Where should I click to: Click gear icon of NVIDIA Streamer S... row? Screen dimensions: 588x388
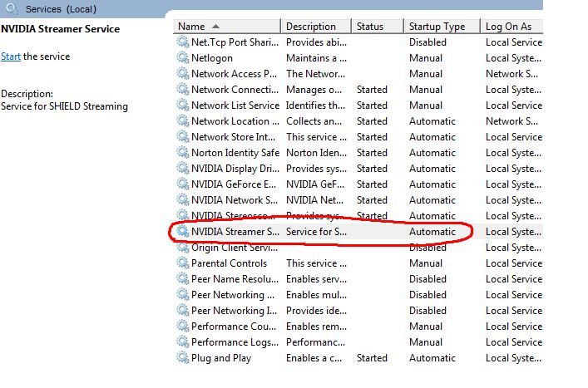pyautogui.click(x=183, y=232)
